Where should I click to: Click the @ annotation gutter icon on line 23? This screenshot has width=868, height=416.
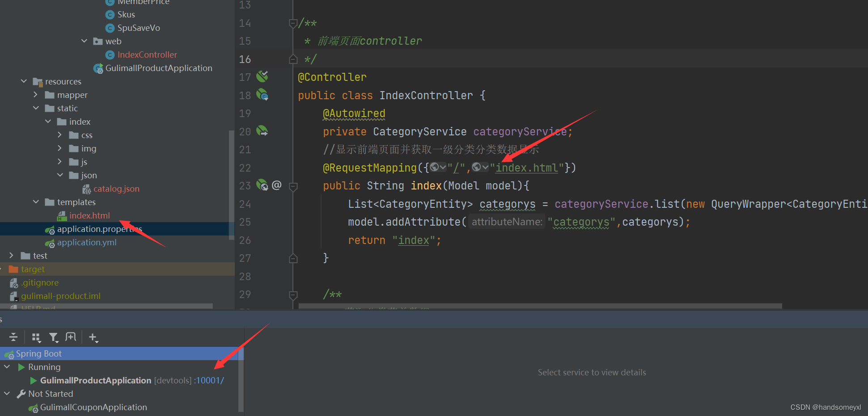277,185
